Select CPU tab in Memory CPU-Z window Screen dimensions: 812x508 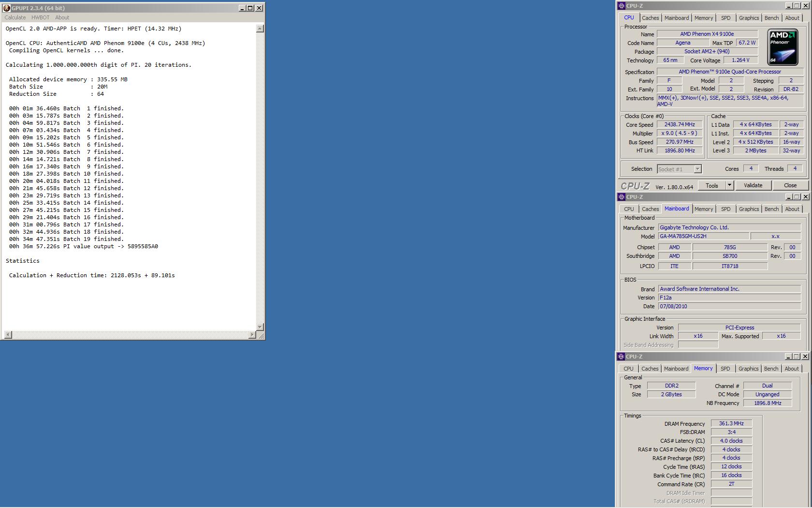628,369
